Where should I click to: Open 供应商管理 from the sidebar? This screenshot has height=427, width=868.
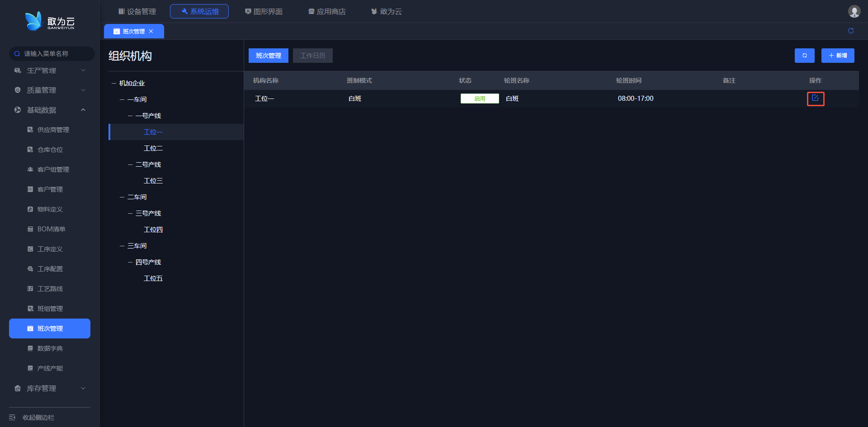[53, 130]
